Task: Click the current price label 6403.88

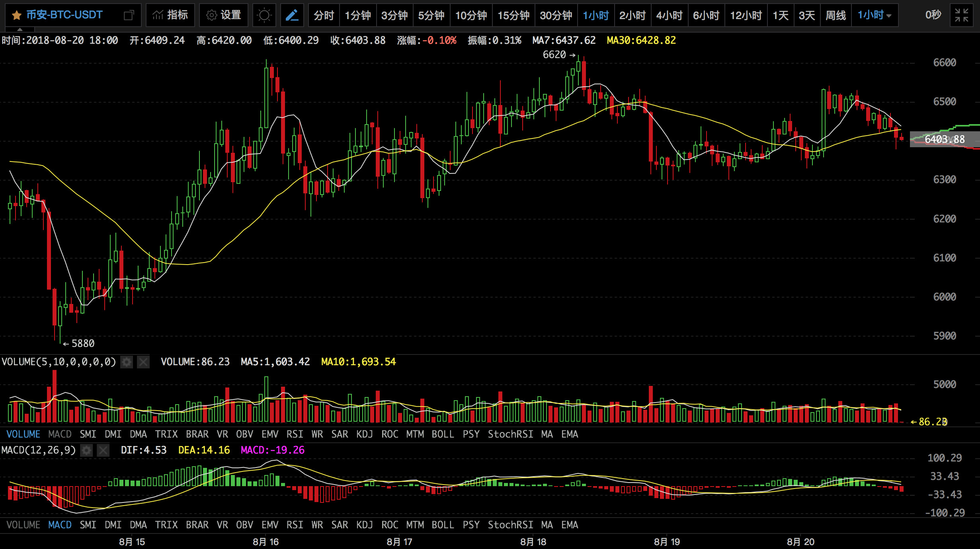Action: (x=945, y=139)
